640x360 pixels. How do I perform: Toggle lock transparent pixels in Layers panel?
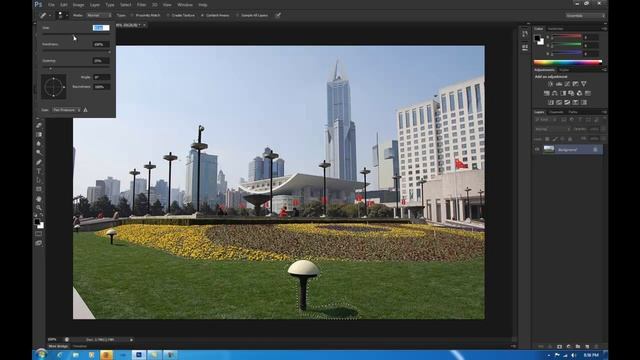547,139
